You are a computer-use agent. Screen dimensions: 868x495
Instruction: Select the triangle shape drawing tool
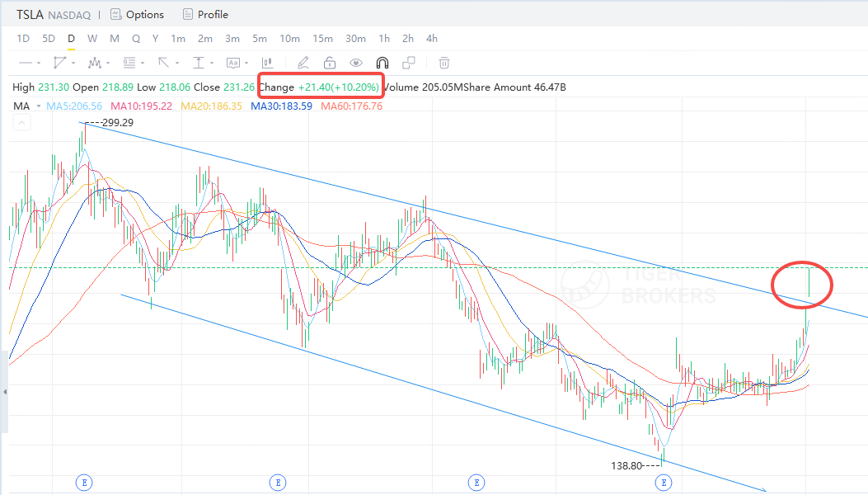60,63
